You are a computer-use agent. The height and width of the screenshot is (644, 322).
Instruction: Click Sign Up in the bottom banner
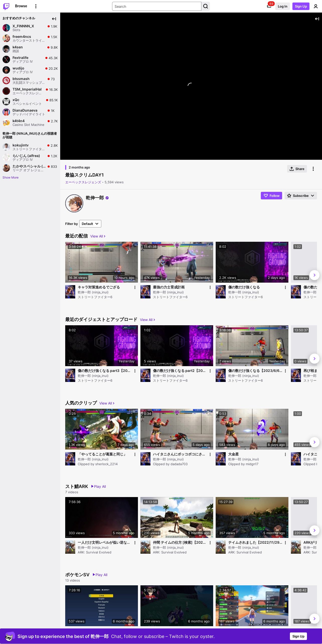298,636
